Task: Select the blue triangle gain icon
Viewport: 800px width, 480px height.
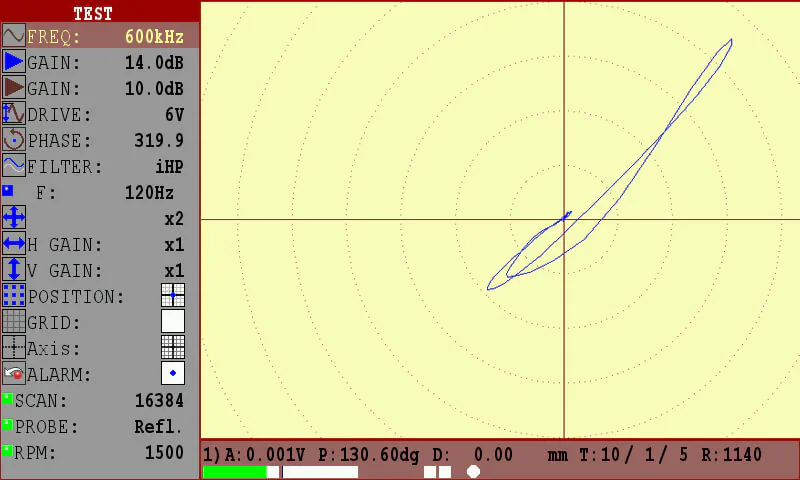Action: tap(13, 62)
